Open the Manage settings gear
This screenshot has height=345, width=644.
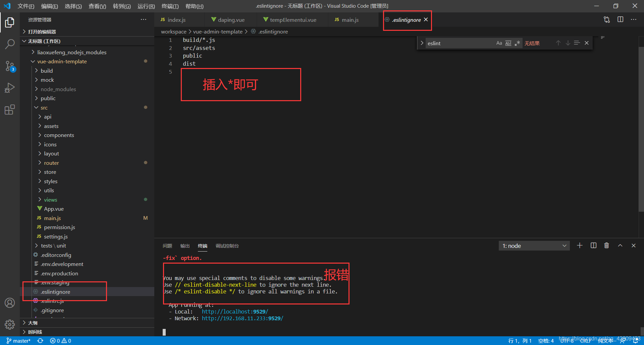click(x=10, y=324)
